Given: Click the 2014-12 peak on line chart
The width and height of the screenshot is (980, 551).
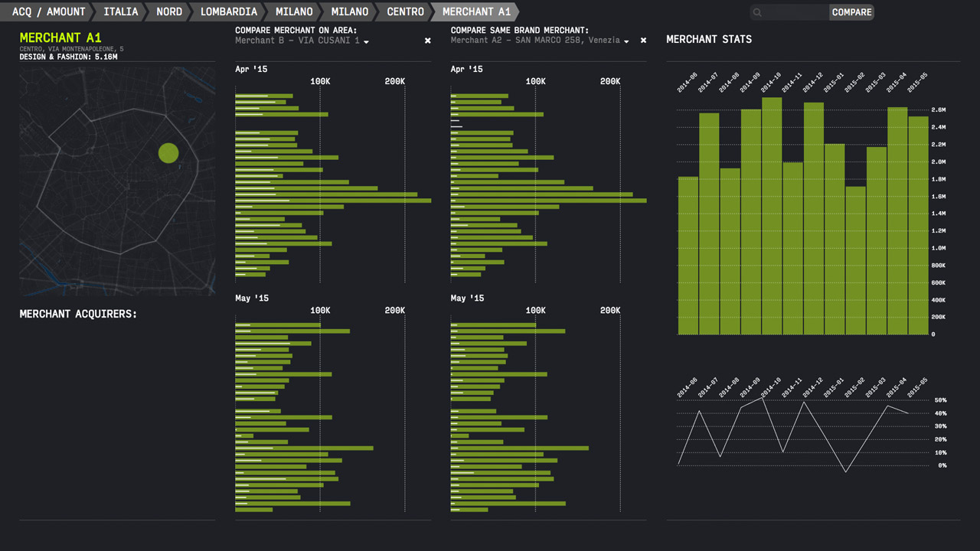Looking at the screenshot, I should click(x=803, y=402).
